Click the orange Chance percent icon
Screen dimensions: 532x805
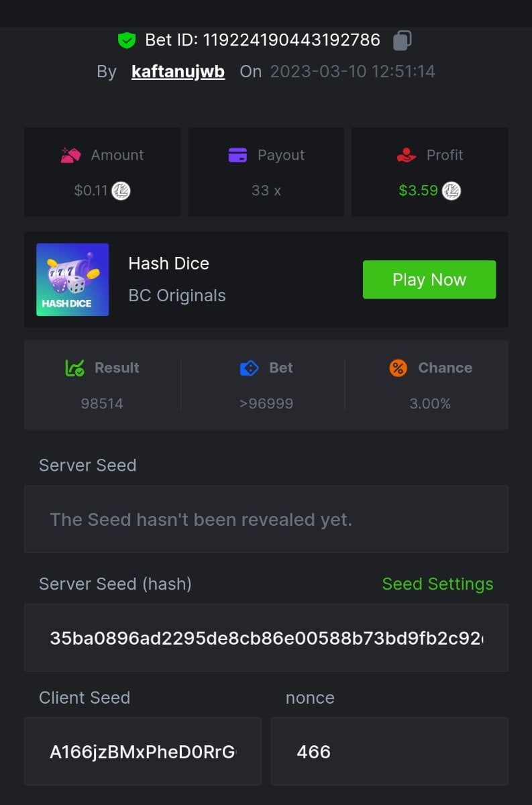click(x=398, y=368)
